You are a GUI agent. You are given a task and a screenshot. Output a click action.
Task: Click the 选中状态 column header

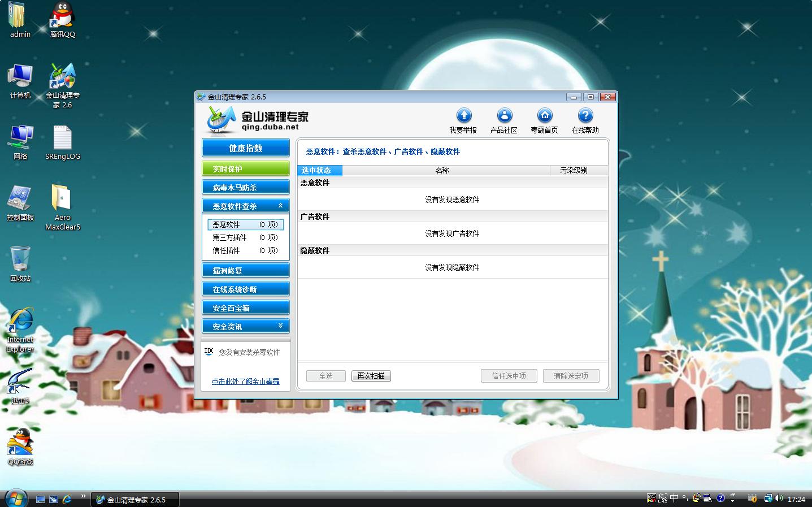pyautogui.click(x=320, y=170)
